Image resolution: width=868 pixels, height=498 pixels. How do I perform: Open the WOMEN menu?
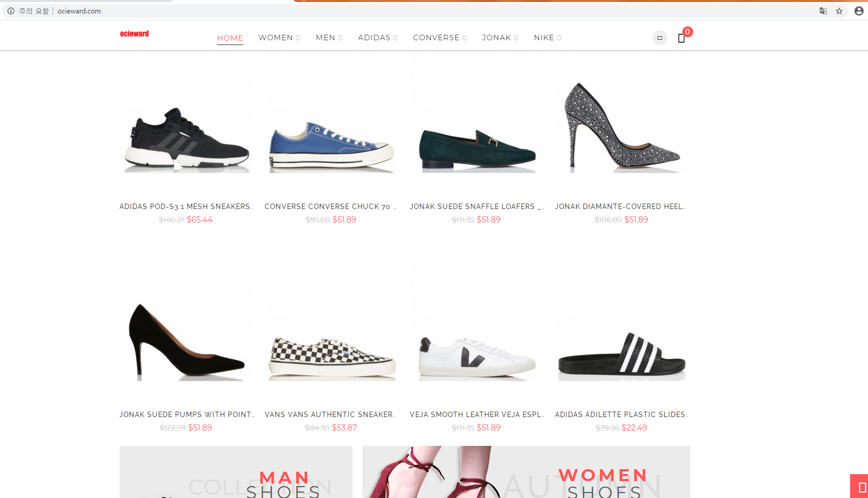(276, 38)
